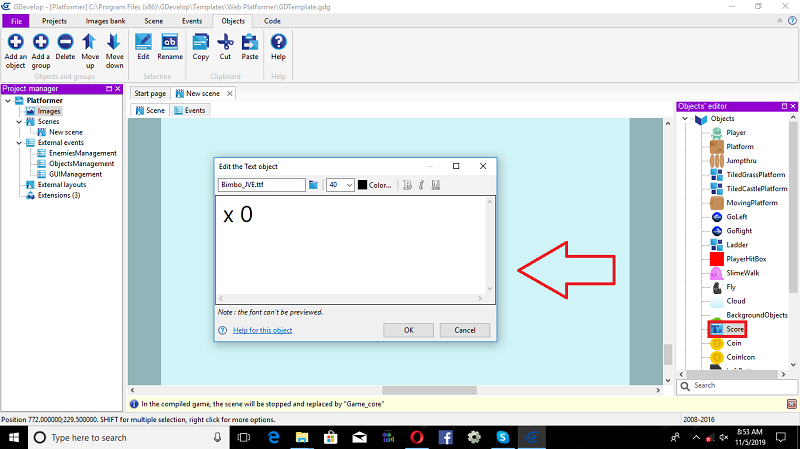Switch to Projects ribbon tab
This screenshot has height=449, width=800.
pyautogui.click(x=54, y=21)
